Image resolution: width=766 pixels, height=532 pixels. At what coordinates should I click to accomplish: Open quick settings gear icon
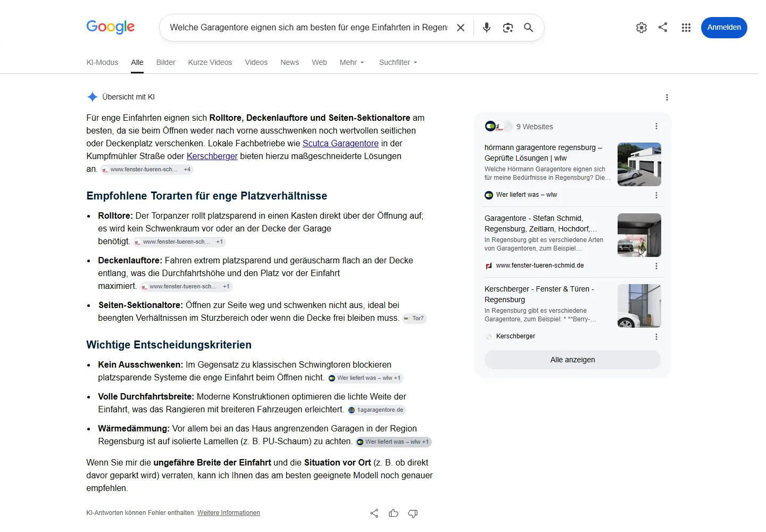coord(642,28)
